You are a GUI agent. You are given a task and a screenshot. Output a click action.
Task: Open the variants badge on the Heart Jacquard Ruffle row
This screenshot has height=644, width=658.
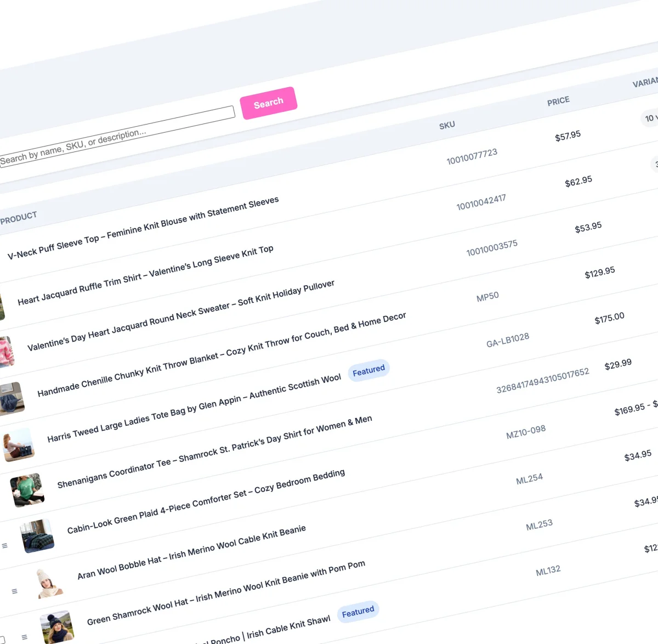(x=656, y=165)
